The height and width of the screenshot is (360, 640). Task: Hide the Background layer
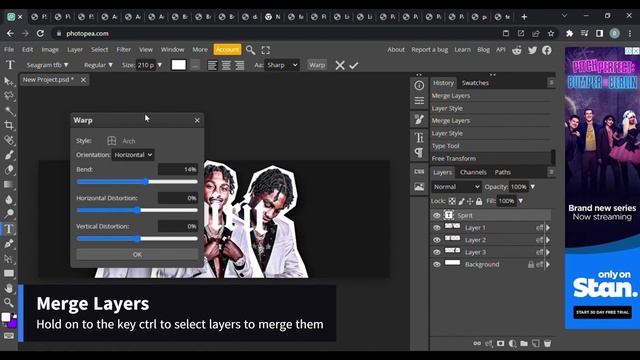coord(437,264)
